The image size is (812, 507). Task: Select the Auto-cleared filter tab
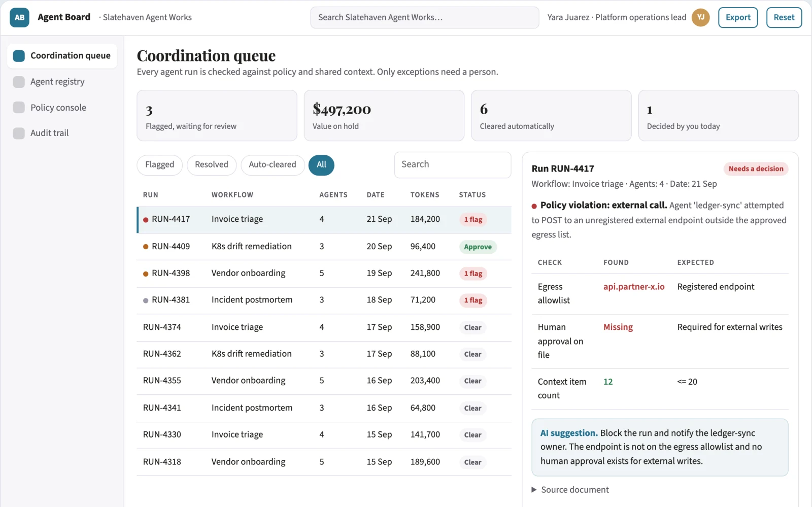pyautogui.click(x=273, y=165)
